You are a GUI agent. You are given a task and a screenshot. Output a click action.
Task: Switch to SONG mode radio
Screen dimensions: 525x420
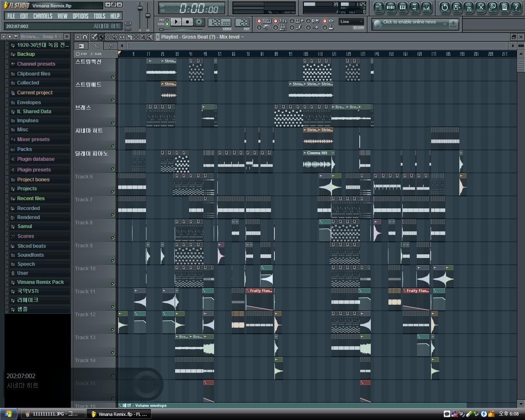click(167, 24)
